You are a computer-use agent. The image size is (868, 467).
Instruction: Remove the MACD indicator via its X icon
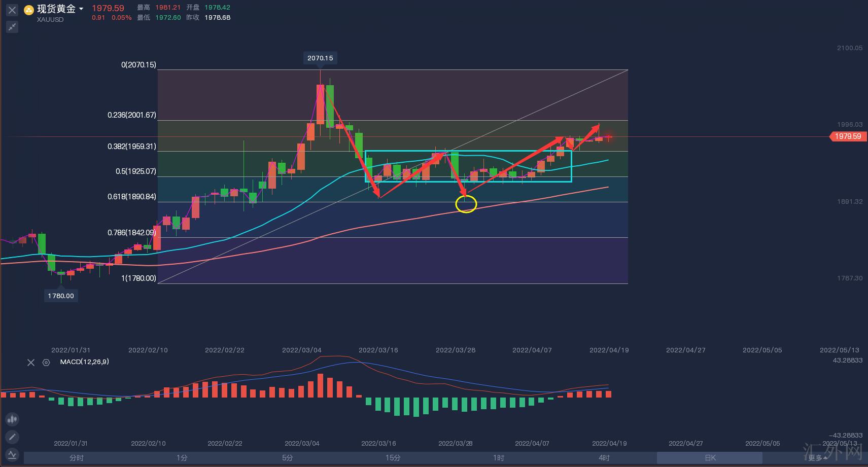point(31,362)
